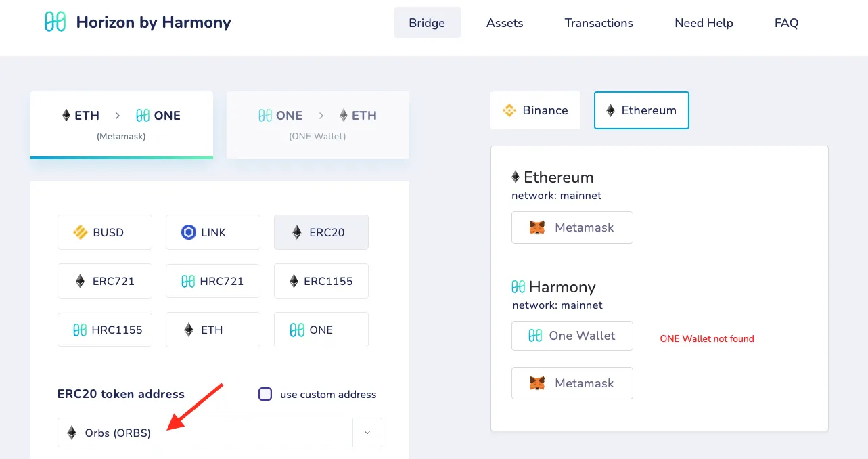Viewport: 868px width, 459px height.
Task: Click the Metamask fox icon under Harmony
Action: (536, 383)
